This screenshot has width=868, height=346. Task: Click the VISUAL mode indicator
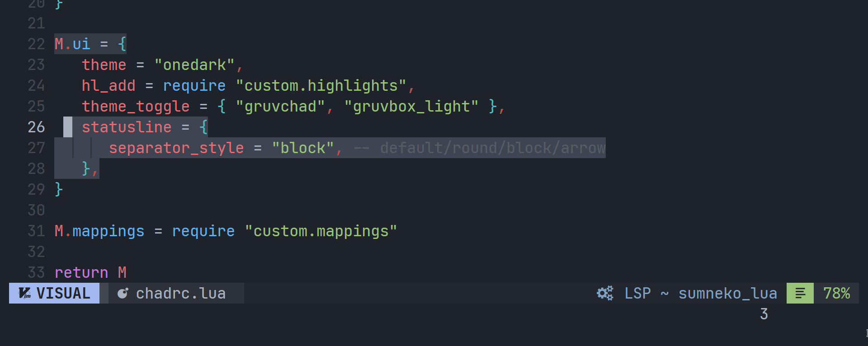point(62,293)
